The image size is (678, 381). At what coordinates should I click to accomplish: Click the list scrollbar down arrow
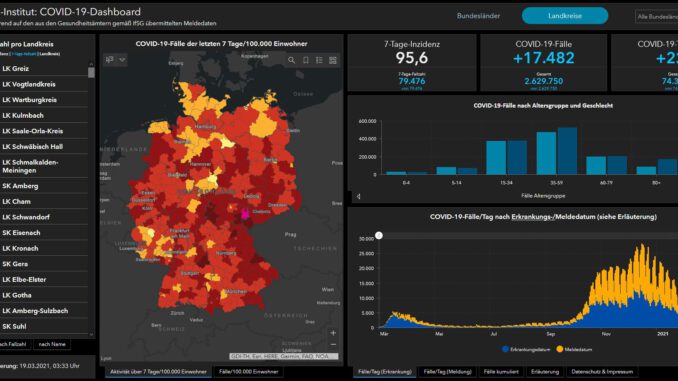[x=91, y=334]
